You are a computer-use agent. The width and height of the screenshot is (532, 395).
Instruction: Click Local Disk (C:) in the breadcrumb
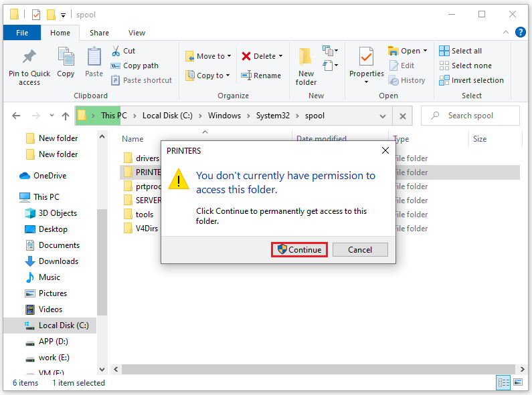pyautogui.click(x=167, y=116)
